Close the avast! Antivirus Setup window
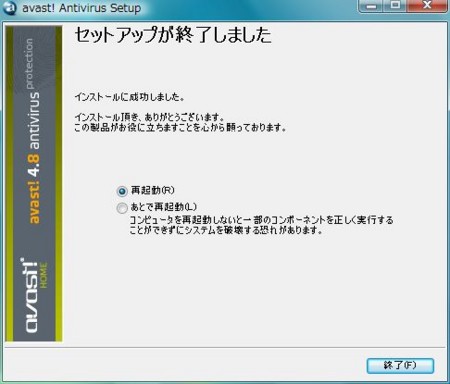This screenshot has height=384, width=450. pyautogui.click(x=427, y=6)
